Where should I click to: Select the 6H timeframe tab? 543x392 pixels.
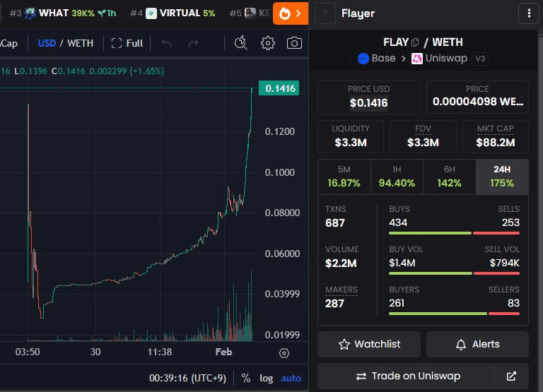(449, 177)
